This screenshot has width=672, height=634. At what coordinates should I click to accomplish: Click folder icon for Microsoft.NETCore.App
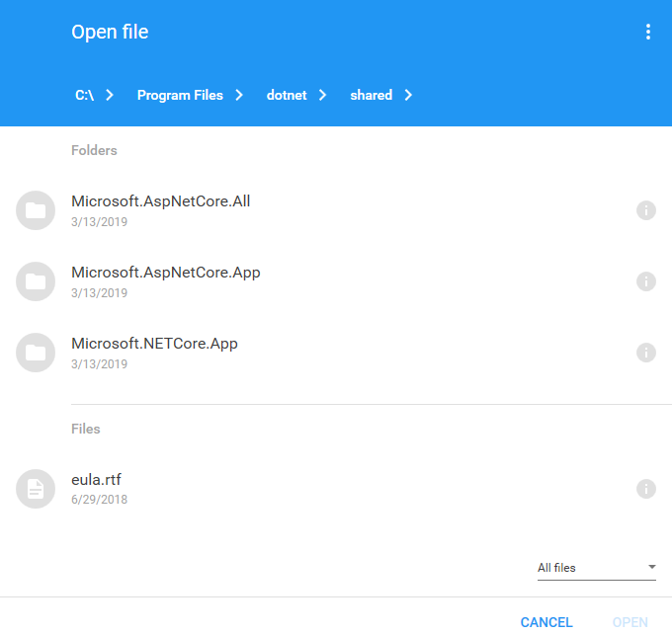36,353
